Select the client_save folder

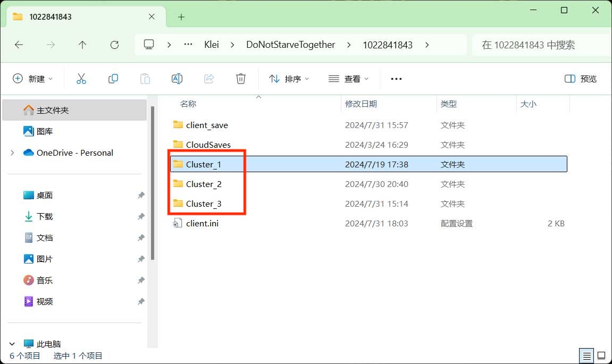369,125
